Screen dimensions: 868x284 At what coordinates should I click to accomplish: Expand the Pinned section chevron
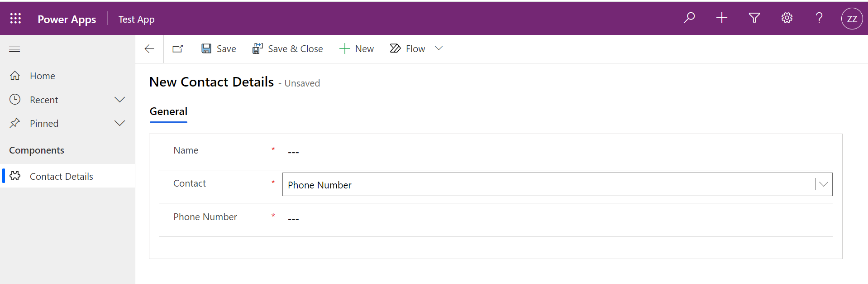119,123
